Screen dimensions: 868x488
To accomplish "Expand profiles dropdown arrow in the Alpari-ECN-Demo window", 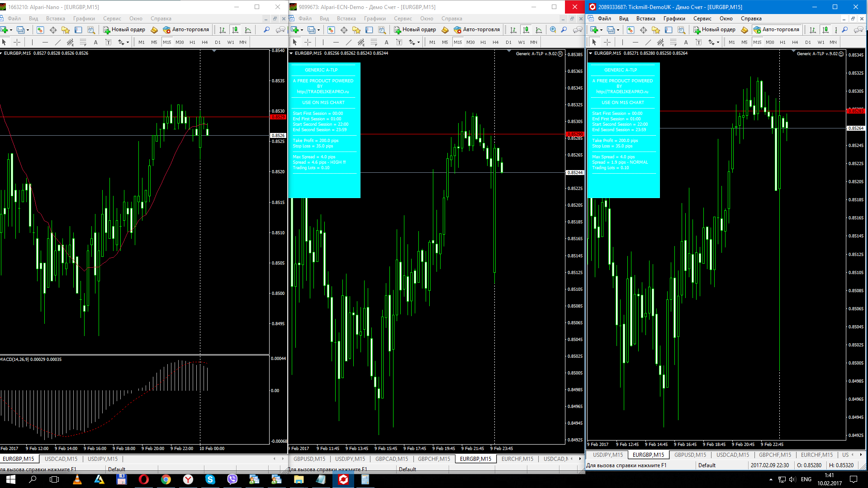I will click(318, 30).
